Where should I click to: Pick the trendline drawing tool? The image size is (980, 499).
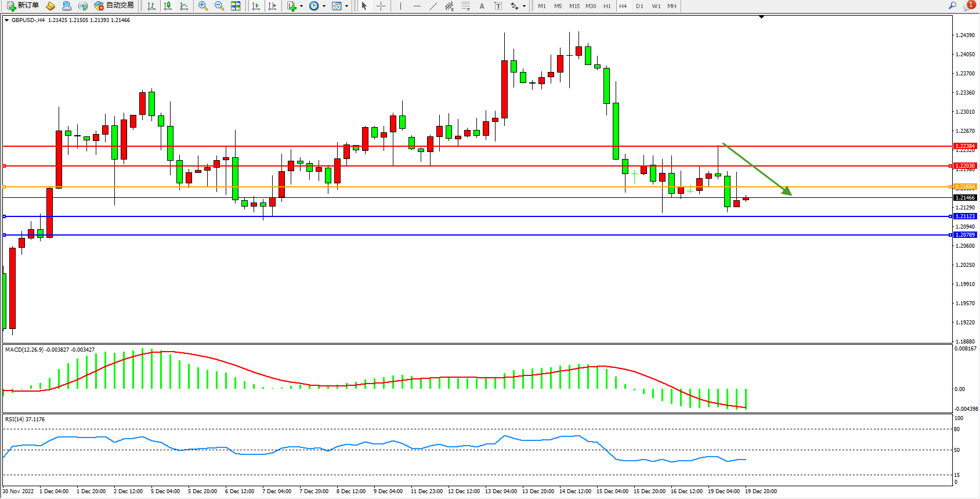tap(433, 6)
